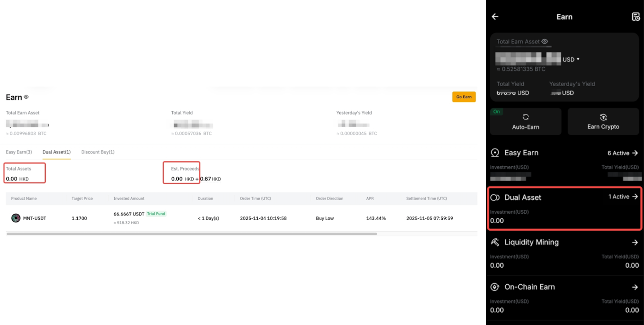The width and height of the screenshot is (644, 325).
Task: Expand the Liquidity Mining arrow
Action: tap(635, 242)
